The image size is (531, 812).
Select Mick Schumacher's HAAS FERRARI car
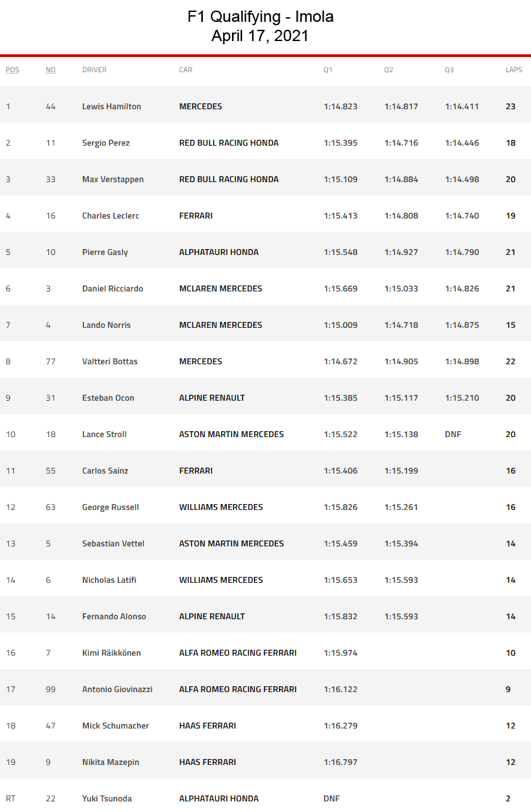pos(207,726)
